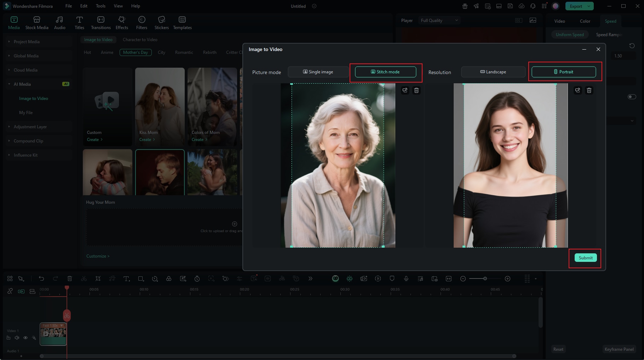Screen dimensions: 644x360
Task: Adjust the timeline zoom slider
Action: click(x=485, y=279)
